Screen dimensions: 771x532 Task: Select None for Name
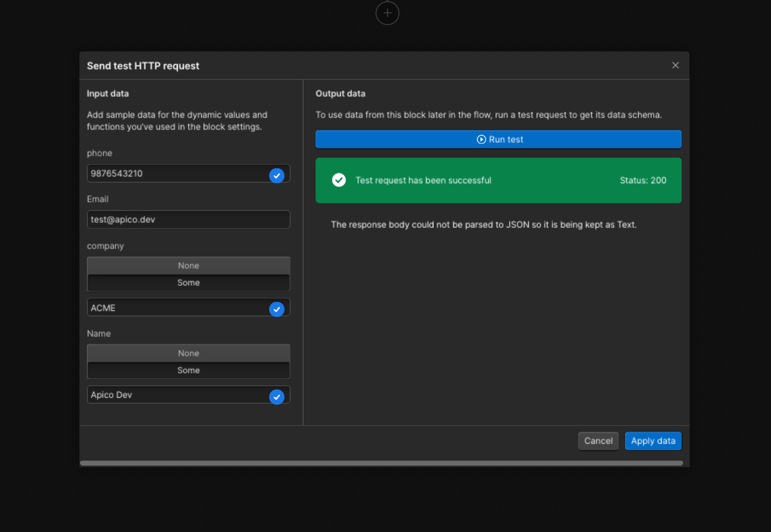click(x=188, y=353)
